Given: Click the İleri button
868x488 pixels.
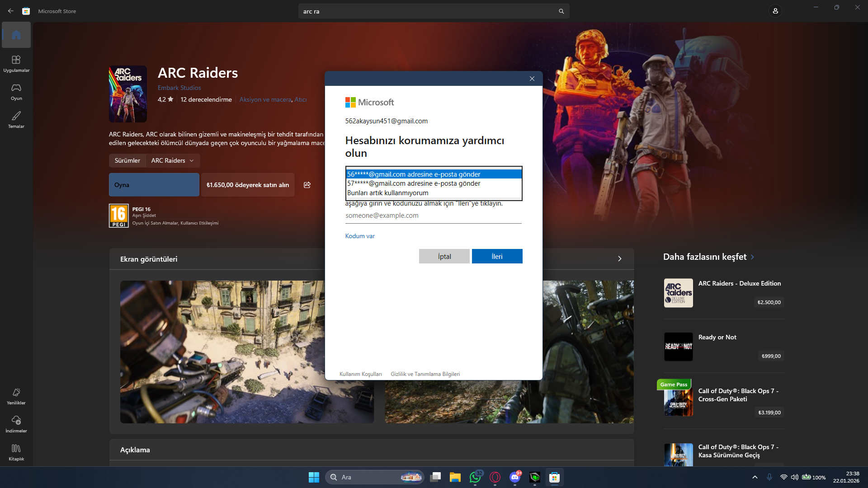Looking at the screenshot, I should (x=497, y=256).
